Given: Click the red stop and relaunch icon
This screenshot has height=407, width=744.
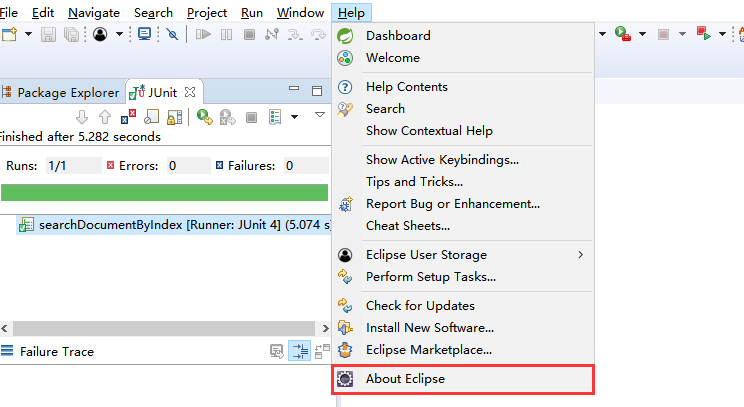Looking at the screenshot, I should point(703,34).
